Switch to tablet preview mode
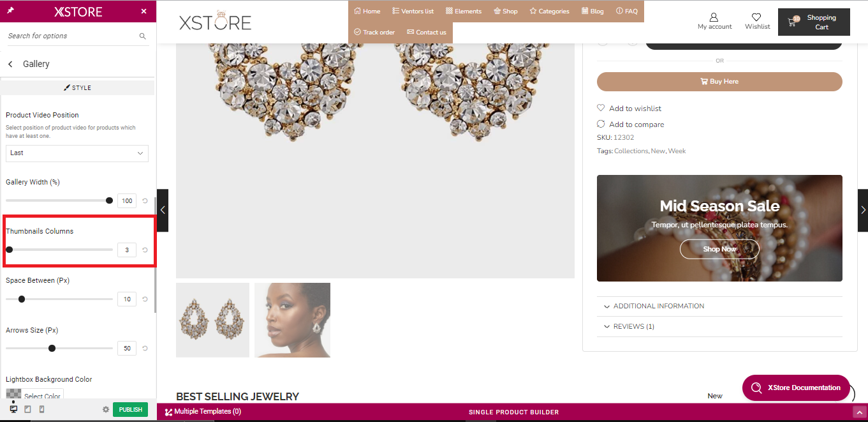Viewport: 868px width, 422px height. point(27,409)
